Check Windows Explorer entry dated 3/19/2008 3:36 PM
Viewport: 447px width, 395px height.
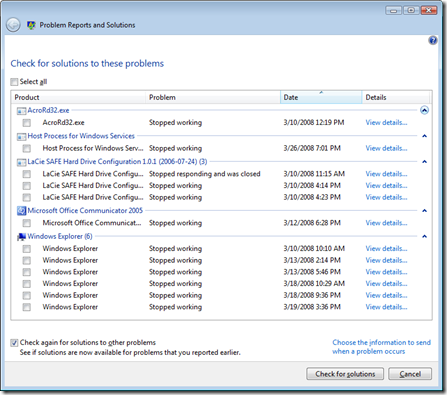pyautogui.click(x=27, y=307)
